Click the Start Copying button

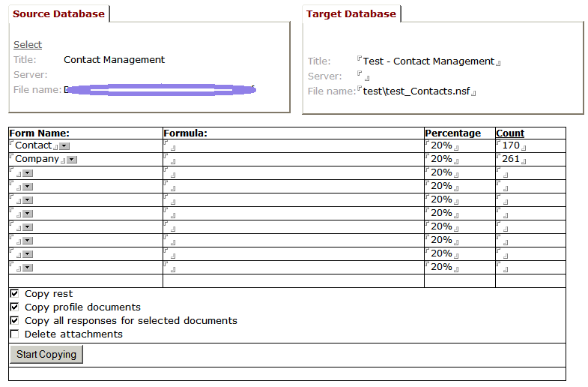coord(46,354)
